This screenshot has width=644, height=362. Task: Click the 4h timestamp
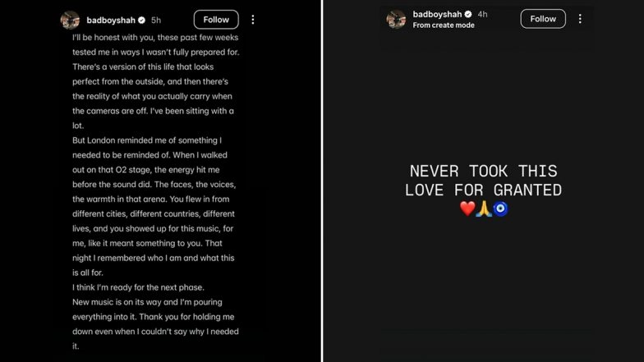tap(482, 15)
